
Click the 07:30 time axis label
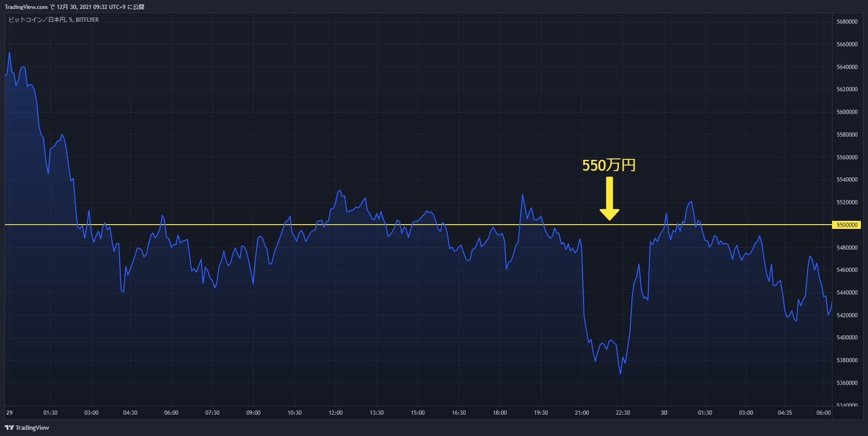pos(212,413)
